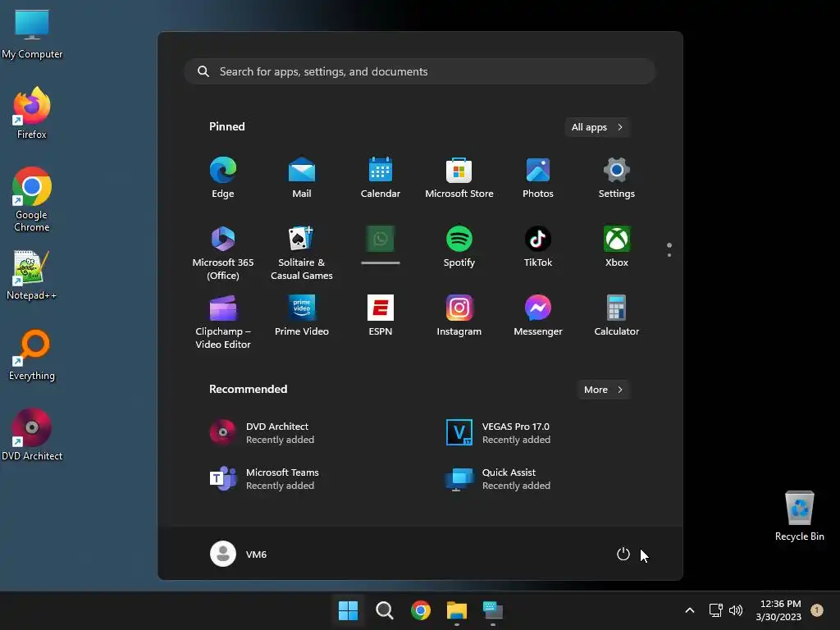Select DVD Architect desktop shortcut
The width and height of the screenshot is (840, 630).
[32, 435]
